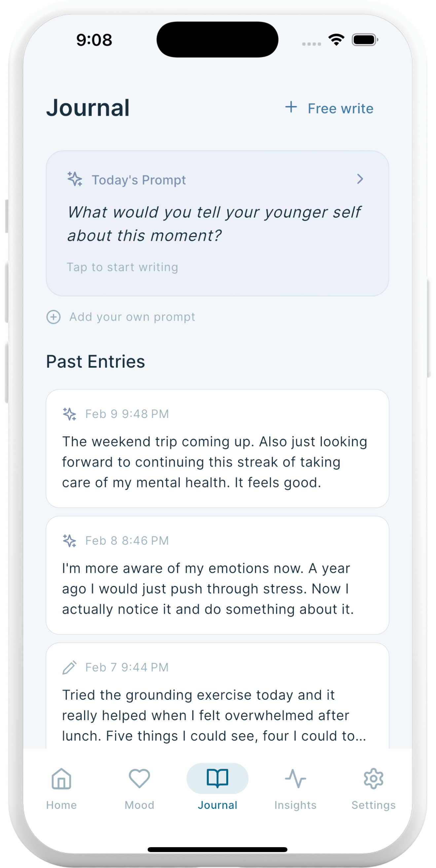Tap to start writing in prompt card
Screen dimensions: 436x868
coord(123,267)
